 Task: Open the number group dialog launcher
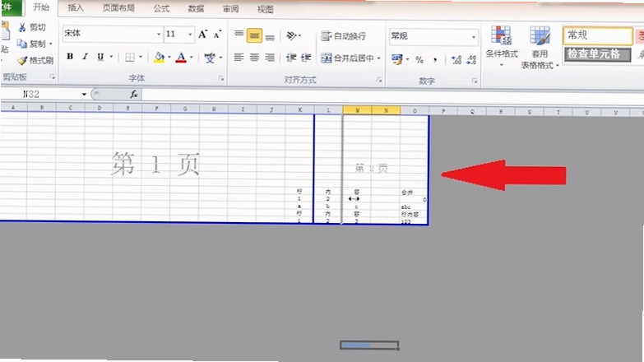475,81
